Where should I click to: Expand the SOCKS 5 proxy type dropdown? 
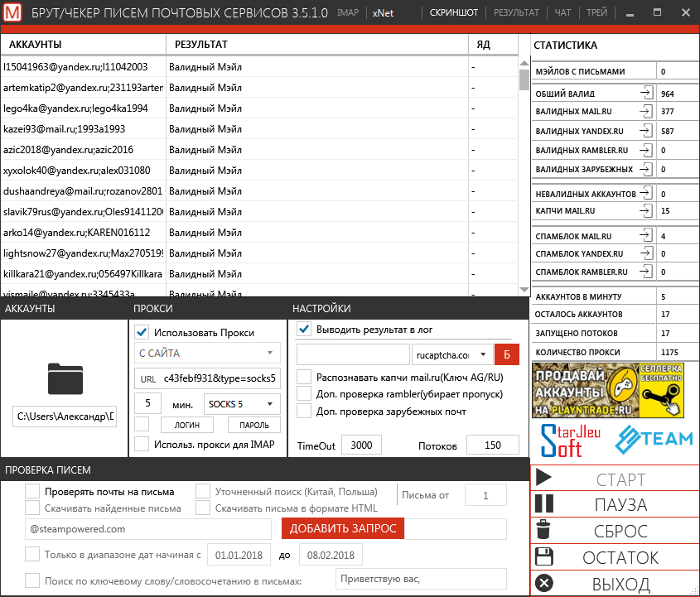tap(240, 404)
